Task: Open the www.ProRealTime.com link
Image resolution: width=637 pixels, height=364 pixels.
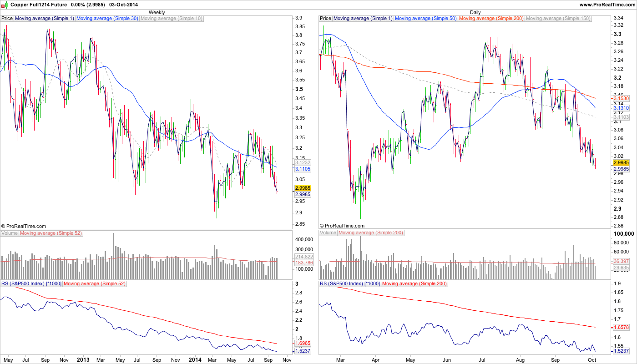Action: [607, 5]
